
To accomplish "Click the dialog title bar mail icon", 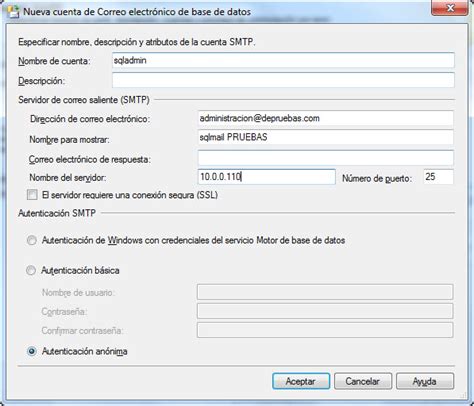I will [x=13, y=12].
